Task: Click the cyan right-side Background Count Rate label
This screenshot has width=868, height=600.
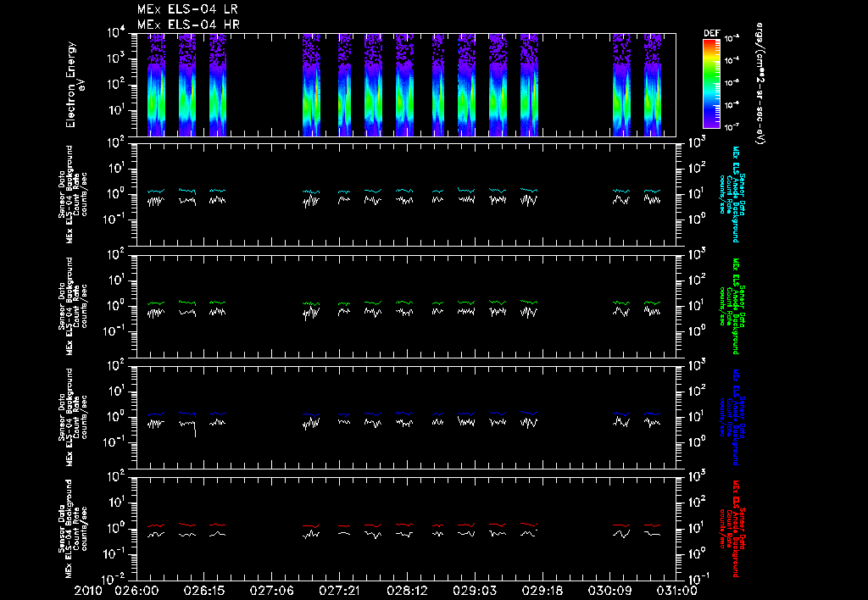Action: pos(732,194)
